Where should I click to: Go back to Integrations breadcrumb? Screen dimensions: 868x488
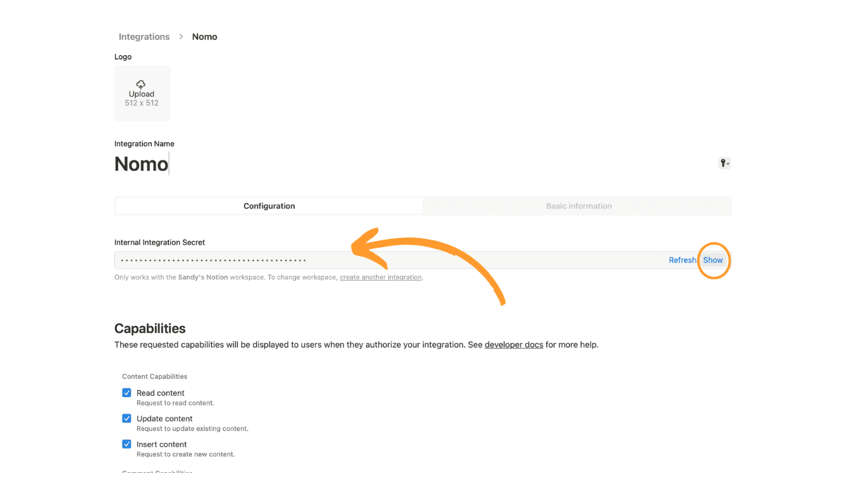point(144,37)
